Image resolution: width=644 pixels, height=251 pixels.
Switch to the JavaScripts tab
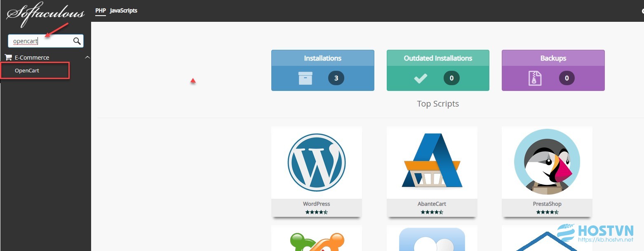pyautogui.click(x=124, y=11)
